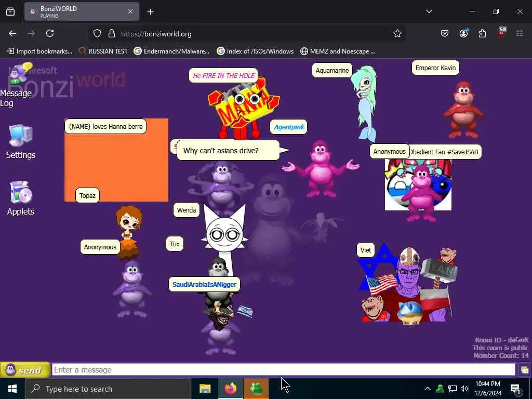Click the Firefox taskbar icon
Screen dimensions: 532x399
(230, 389)
